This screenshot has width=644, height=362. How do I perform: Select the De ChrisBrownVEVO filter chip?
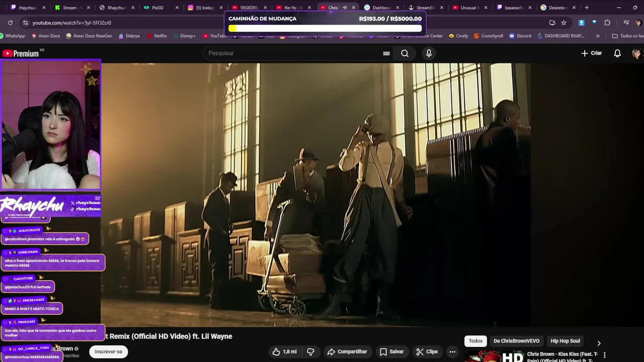[x=516, y=341]
